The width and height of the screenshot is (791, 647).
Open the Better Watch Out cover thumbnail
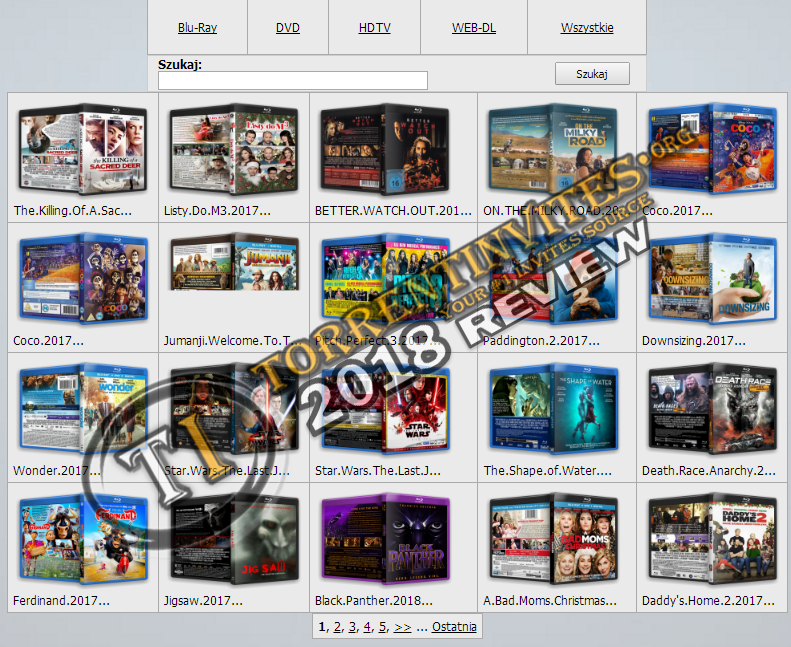click(384, 149)
